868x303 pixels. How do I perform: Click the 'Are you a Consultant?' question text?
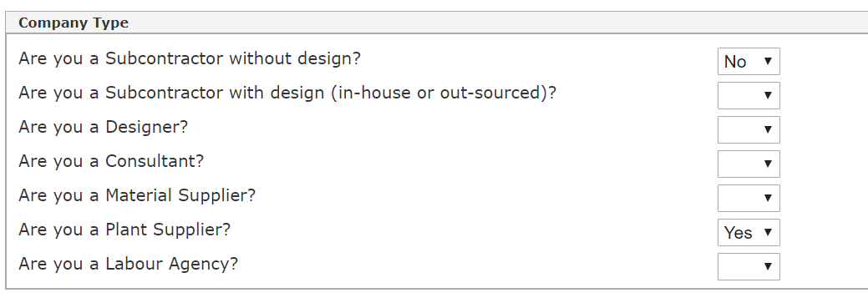pos(111,161)
